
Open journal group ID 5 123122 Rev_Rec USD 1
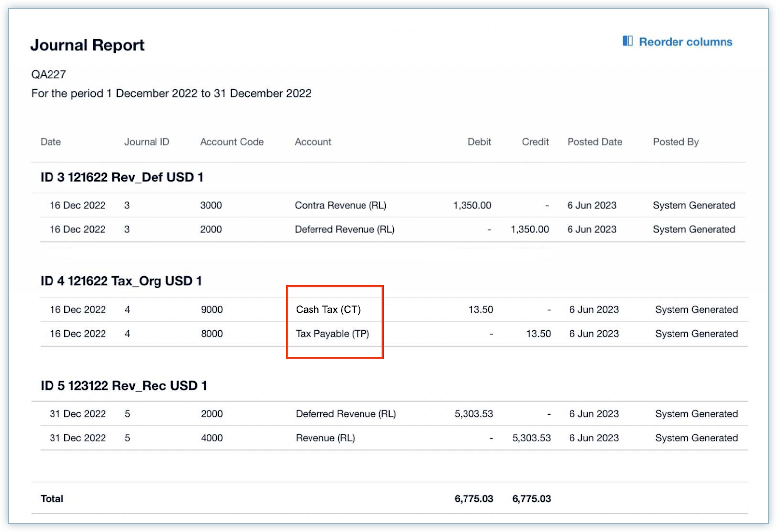coord(123,386)
